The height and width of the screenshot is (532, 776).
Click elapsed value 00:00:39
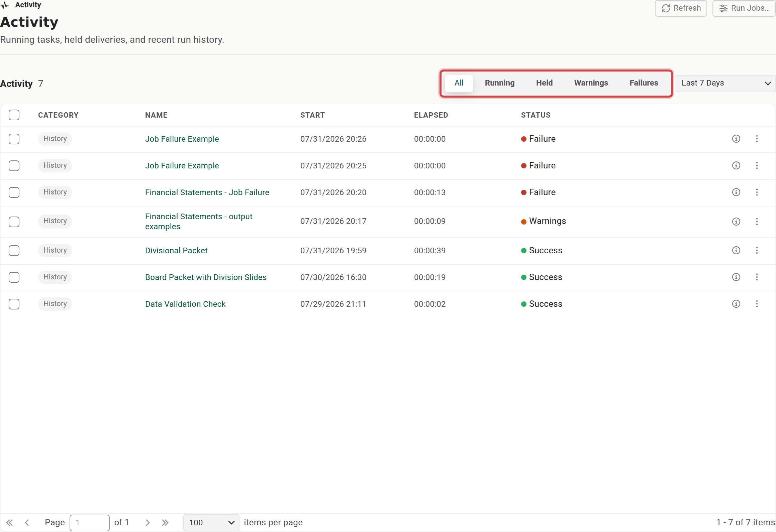coord(430,251)
